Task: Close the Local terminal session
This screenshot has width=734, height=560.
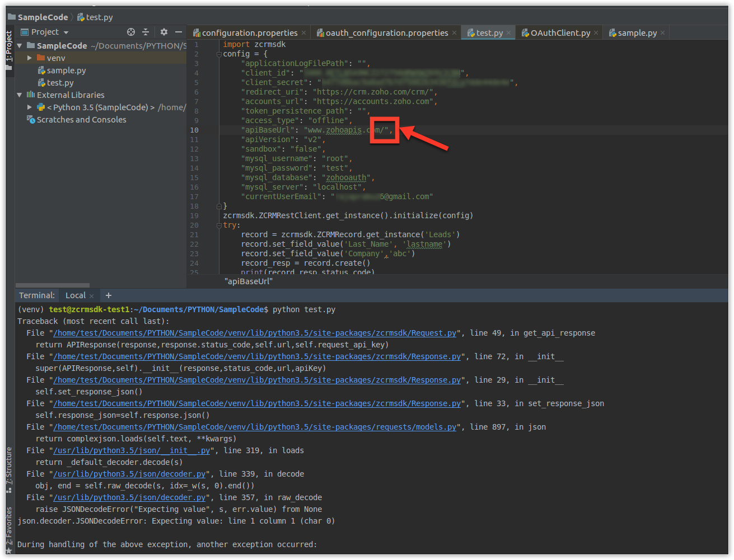Action: (x=92, y=295)
